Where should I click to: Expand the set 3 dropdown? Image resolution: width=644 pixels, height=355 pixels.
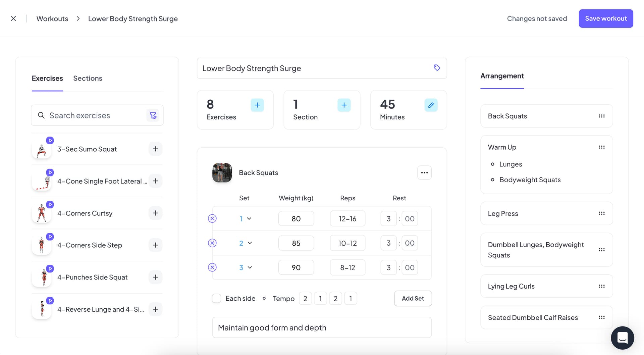[x=250, y=267]
